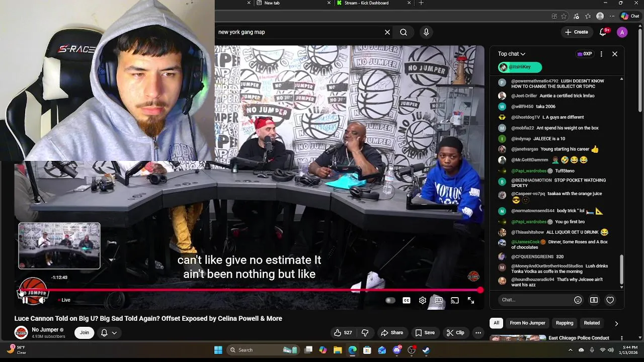Viewport: 644px width, 362px height.
Task: Select the Related filter chip
Action: (x=592, y=323)
